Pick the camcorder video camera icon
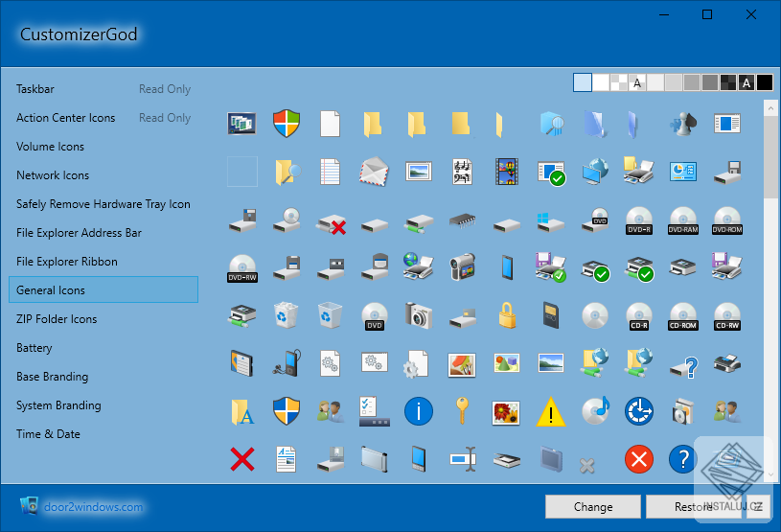 tap(462, 267)
